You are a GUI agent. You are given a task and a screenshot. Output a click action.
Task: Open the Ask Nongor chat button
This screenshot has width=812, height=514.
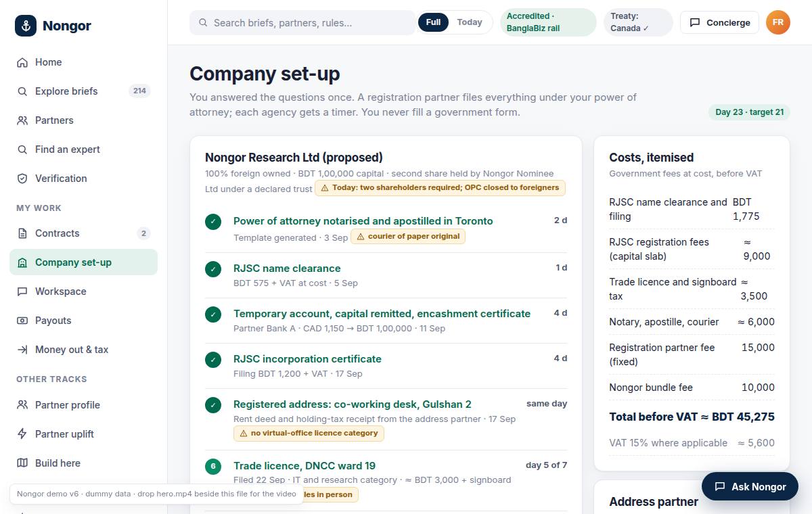coord(750,486)
